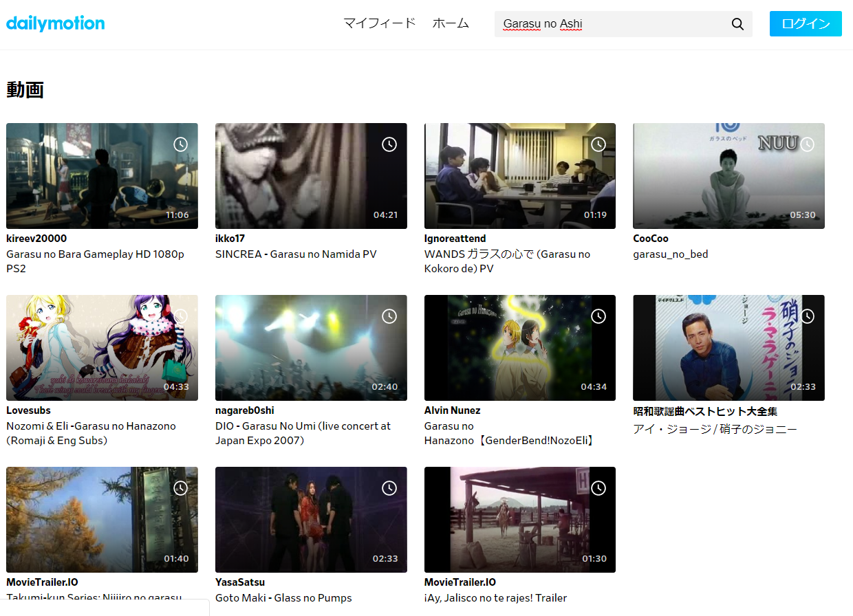Open the WANDS meeting room thumbnail
Screen dimensions: 853x616
coord(520,176)
